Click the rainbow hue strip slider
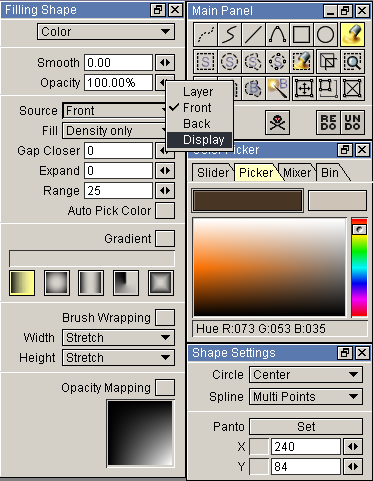Screen dimensions: 373x481 [359, 267]
